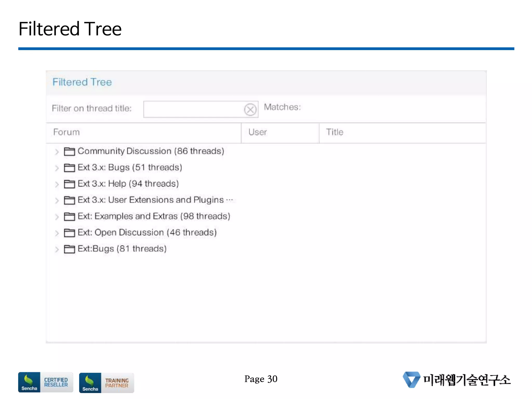
Task: Expand the Ext: Open Discussion node
Action: coord(57,233)
